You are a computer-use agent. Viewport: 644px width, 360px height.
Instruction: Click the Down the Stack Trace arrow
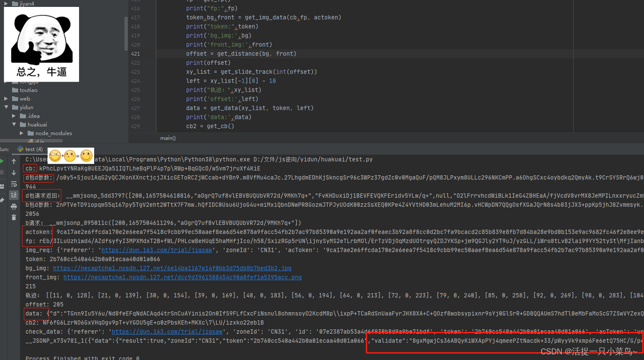[14, 172]
